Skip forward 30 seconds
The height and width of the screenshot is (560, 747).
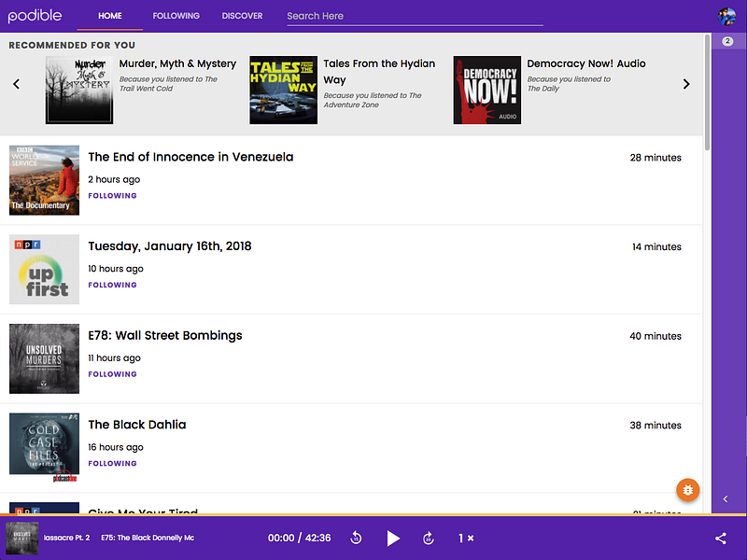point(429,539)
